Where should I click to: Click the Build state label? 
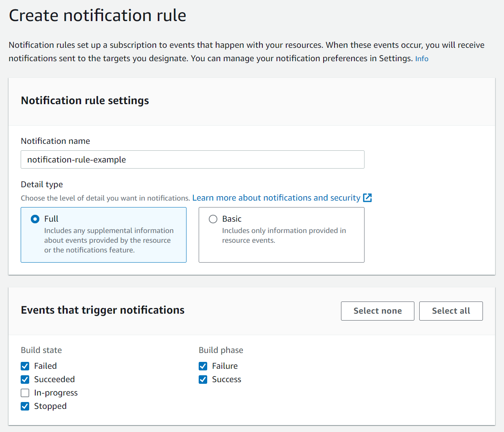click(x=41, y=350)
